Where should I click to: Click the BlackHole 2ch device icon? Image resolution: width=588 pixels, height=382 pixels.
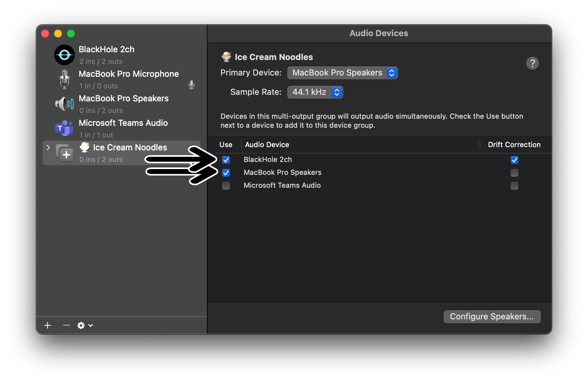pyautogui.click(x=64, y=55)
